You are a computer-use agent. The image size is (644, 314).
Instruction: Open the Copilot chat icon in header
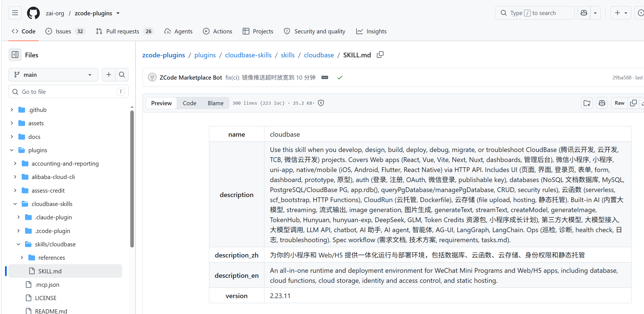point(584,13)
